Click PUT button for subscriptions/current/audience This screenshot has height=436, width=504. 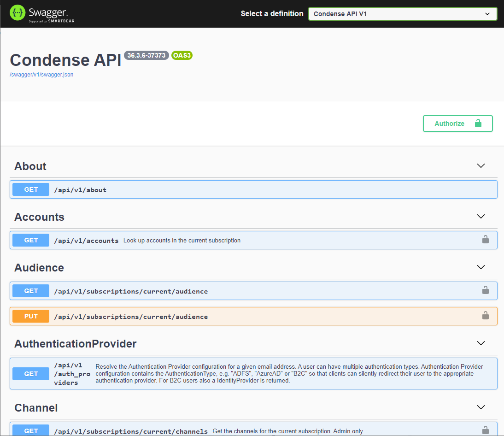(31, 316)
